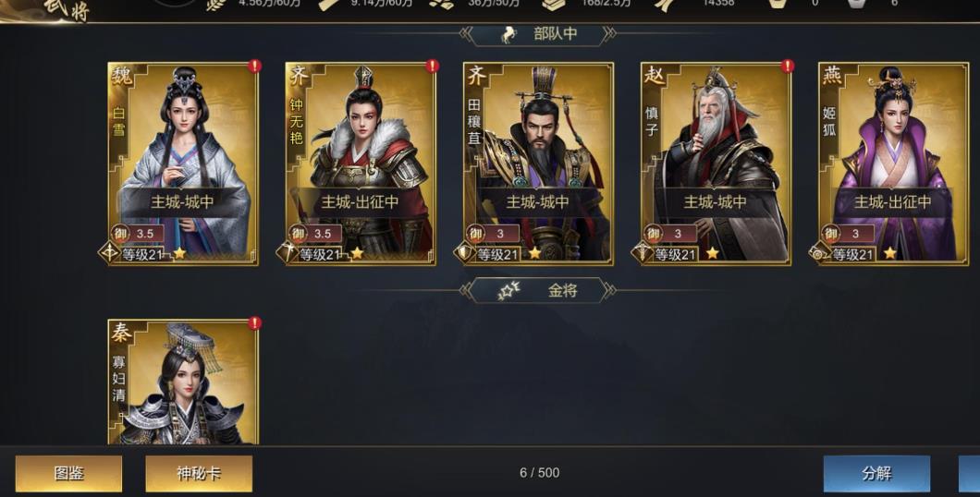This screenshot has height=497, width=980.
Task: Open the 神秘卡 mystery card
Action: (x=199, y=473)
